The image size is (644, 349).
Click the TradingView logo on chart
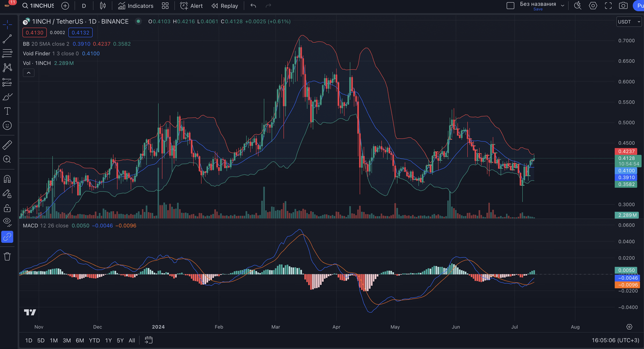[30, 313]
